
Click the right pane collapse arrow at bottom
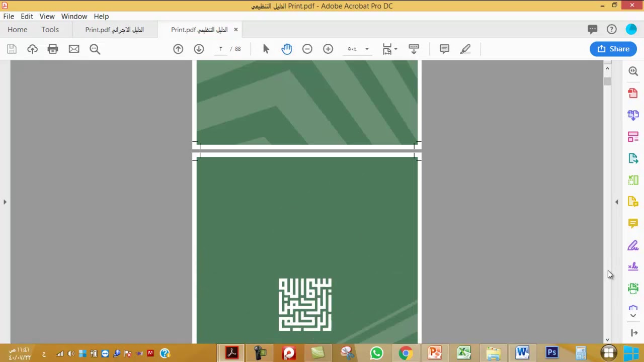(x=634, y=333)
